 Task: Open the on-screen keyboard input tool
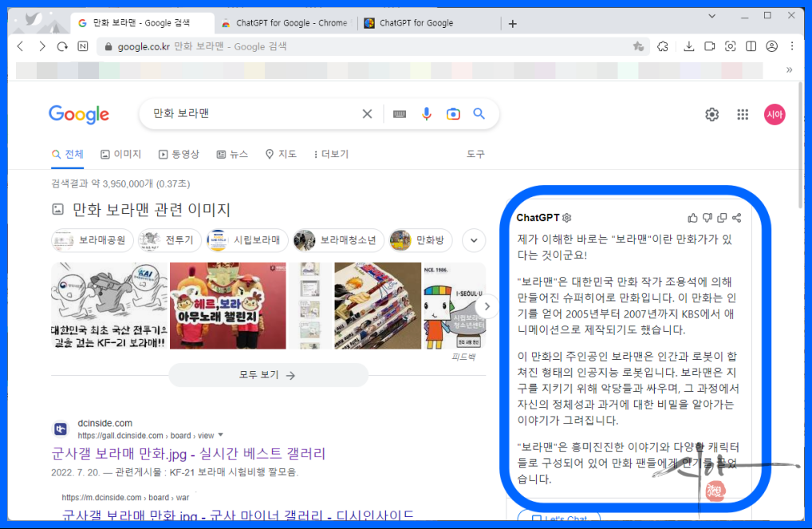(400, 114)
